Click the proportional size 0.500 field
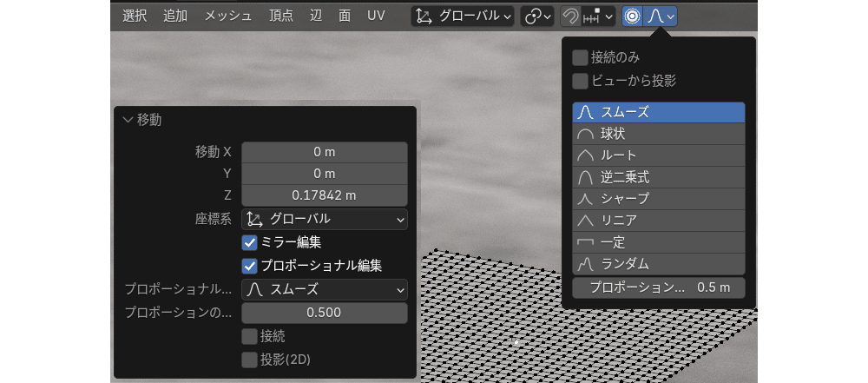Screen dimensions: 868x383 [325, 313]
